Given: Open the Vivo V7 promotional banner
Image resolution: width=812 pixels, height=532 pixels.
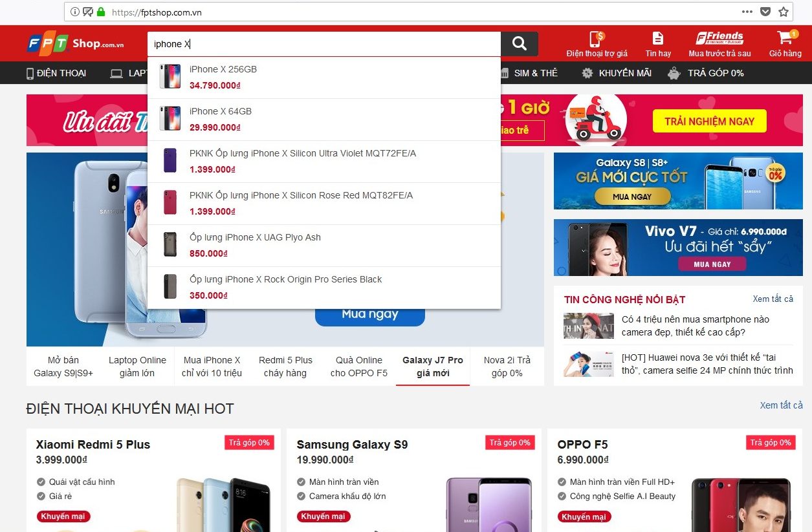Looking at the screenshot, I should [x=678, y=248].
